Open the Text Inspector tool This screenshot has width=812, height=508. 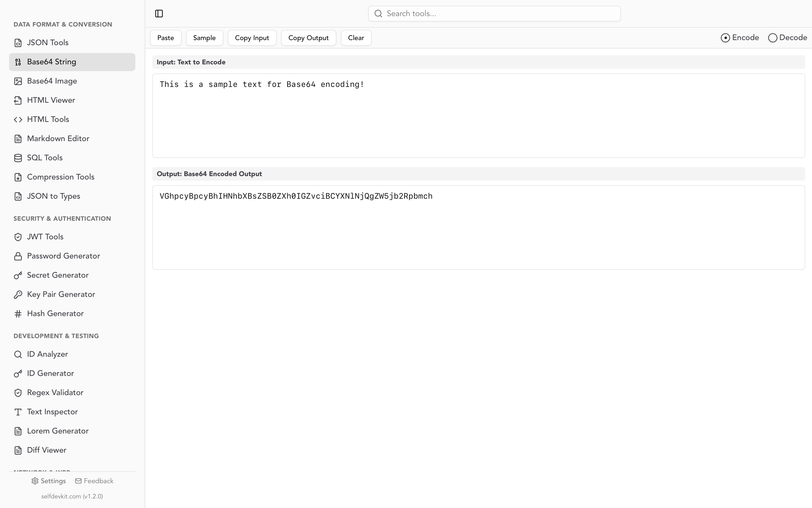72,411
